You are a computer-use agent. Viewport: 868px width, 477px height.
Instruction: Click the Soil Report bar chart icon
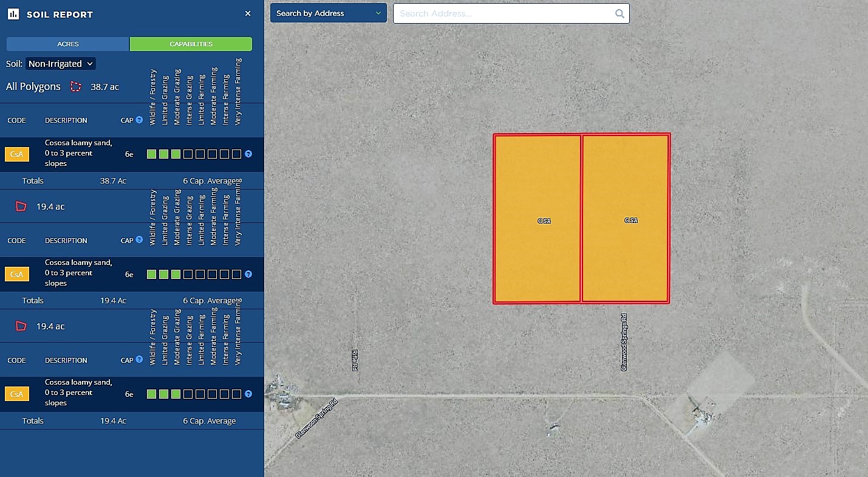tap(13, 14)
